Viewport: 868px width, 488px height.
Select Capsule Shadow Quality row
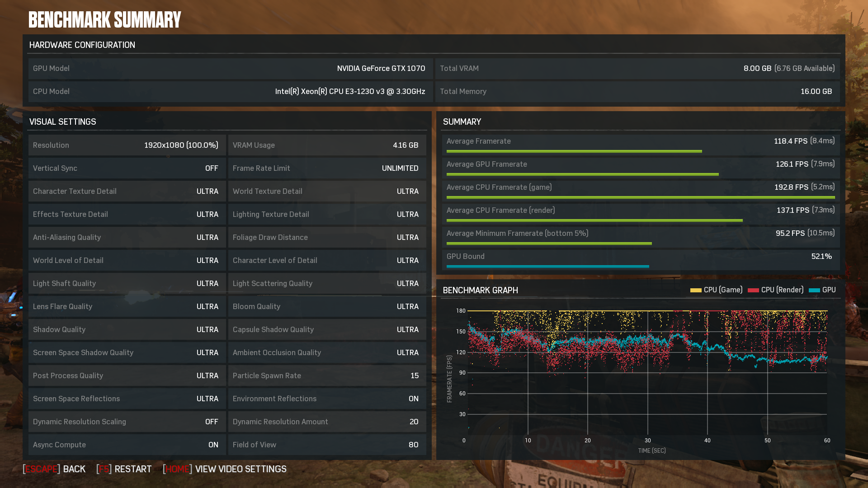tap(327, 330)
